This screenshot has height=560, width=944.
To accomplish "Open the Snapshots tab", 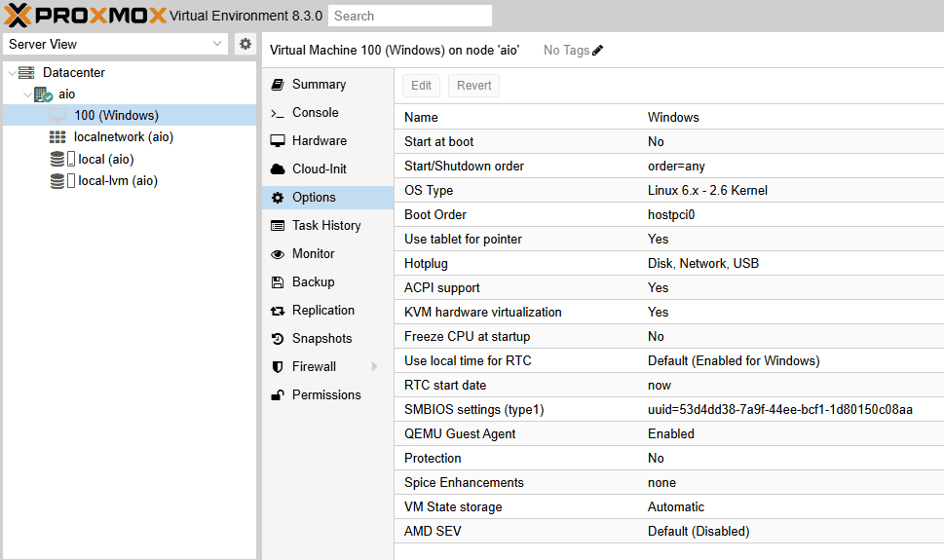I will (327, 338).
